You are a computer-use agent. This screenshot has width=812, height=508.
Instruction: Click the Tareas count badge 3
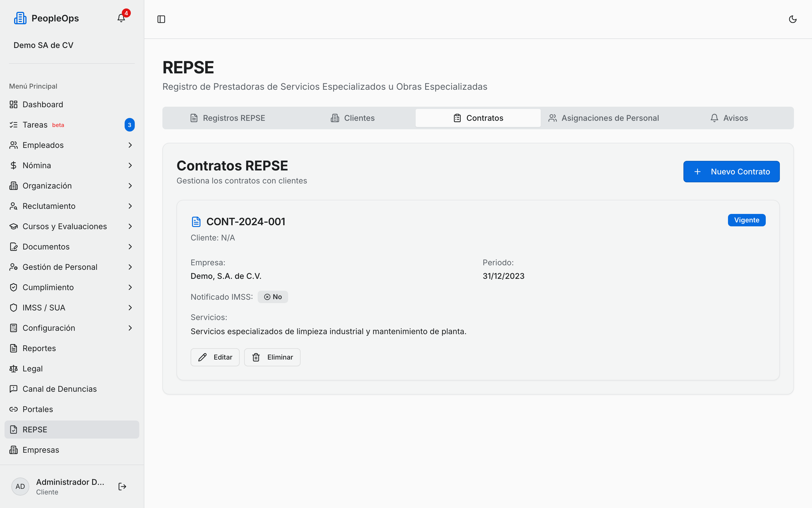tap(129, 125)
